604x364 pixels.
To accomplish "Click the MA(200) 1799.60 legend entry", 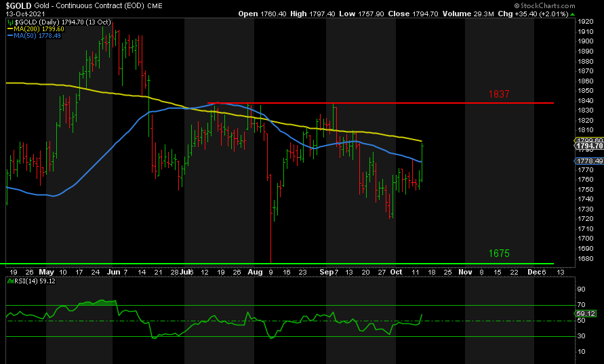I will [x=36, y=29].
